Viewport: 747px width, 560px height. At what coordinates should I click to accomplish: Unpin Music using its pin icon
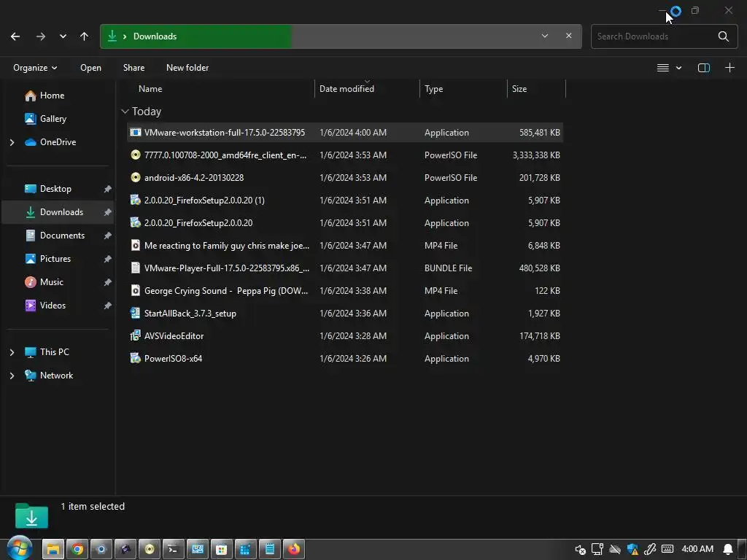point(108,282)
